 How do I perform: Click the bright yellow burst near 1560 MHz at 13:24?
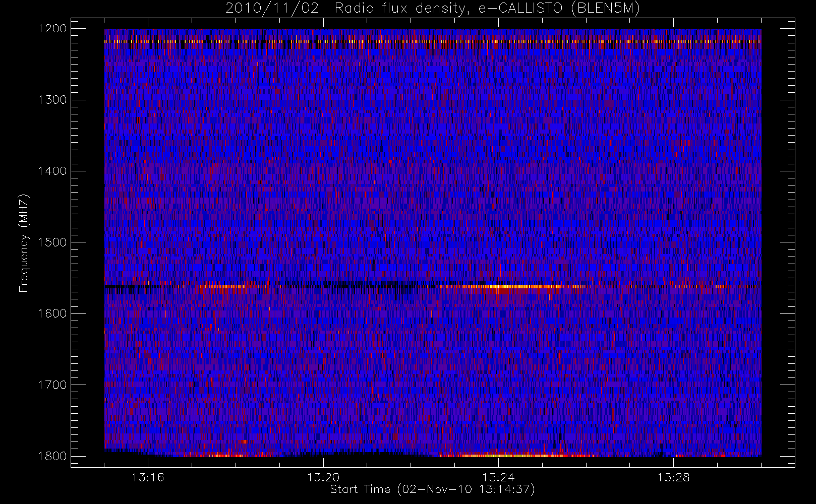[x=509, y=286]
